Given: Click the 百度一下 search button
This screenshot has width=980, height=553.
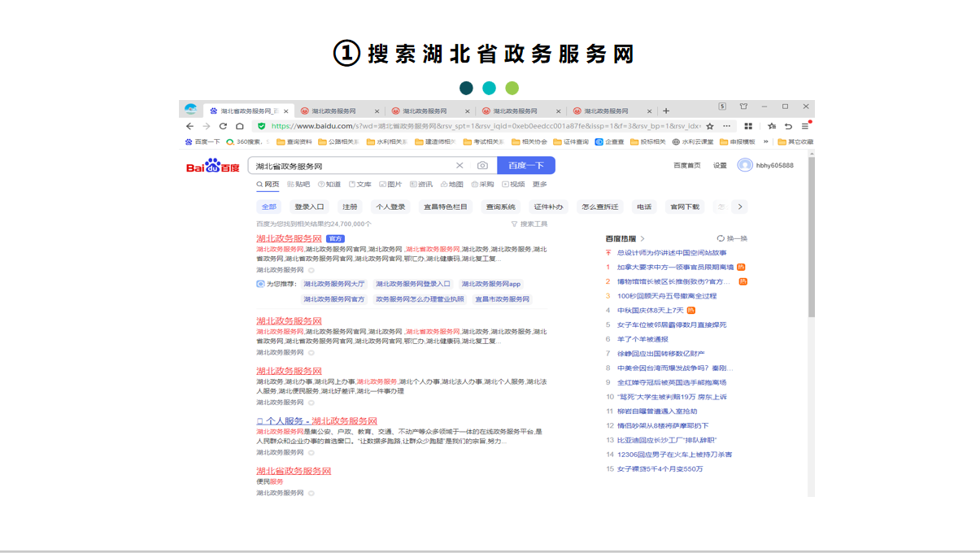Looking at the screenshot, I should tap(526, 166).
